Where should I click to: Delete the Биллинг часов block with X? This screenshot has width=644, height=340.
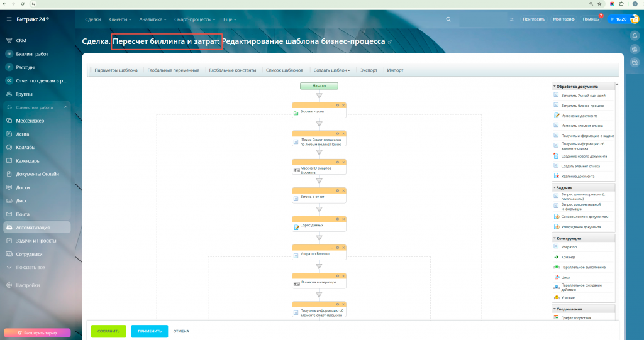[x=343, y=105]
